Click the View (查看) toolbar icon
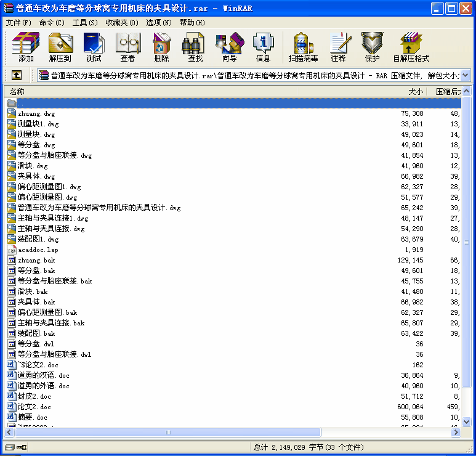 pyautogui.click(x=127, y=47)
